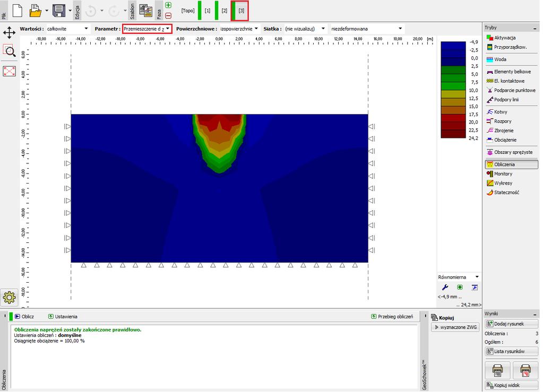Open Obciążenie mode

(502, 140)
